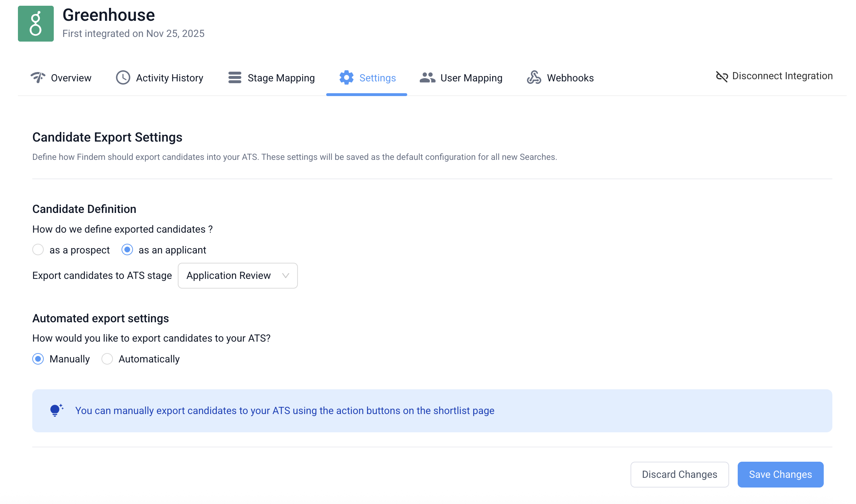This screenshot has width=856, height=504.
Task: Choose the Automatically export radio button
Action: click(107, 359)
